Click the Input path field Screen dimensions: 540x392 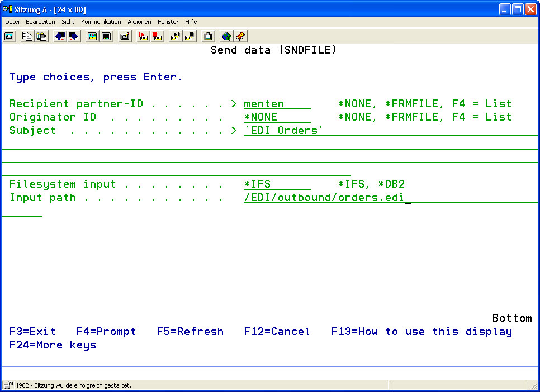click(x=324, y=198)
